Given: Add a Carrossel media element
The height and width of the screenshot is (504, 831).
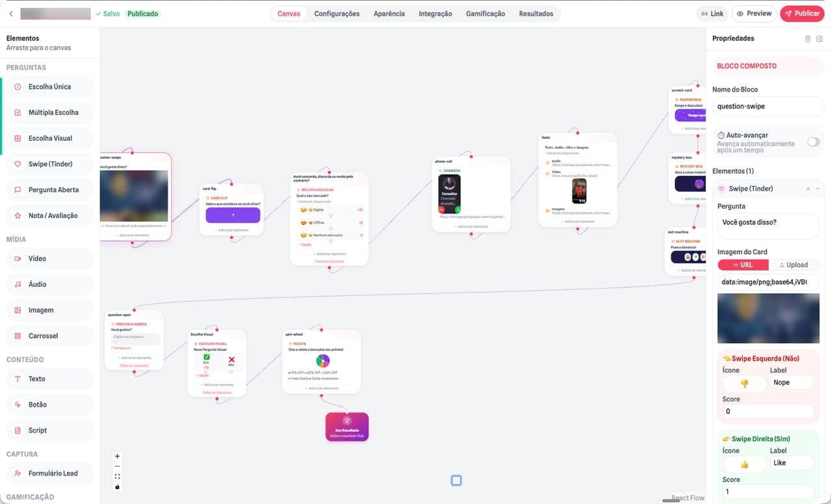Looking at the screenshot, I should (x=49, y=335).
